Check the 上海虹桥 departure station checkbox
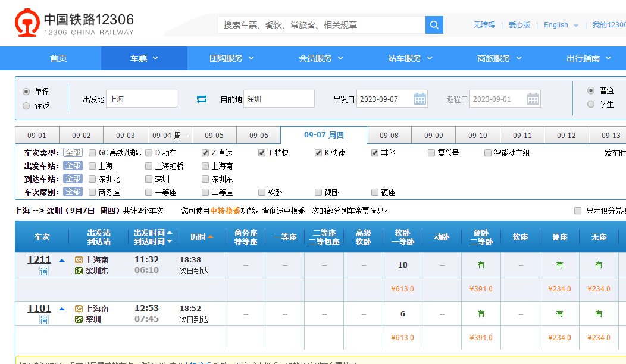Image resolution: width=626 pixels, height=364 pixels. (149, 166)
